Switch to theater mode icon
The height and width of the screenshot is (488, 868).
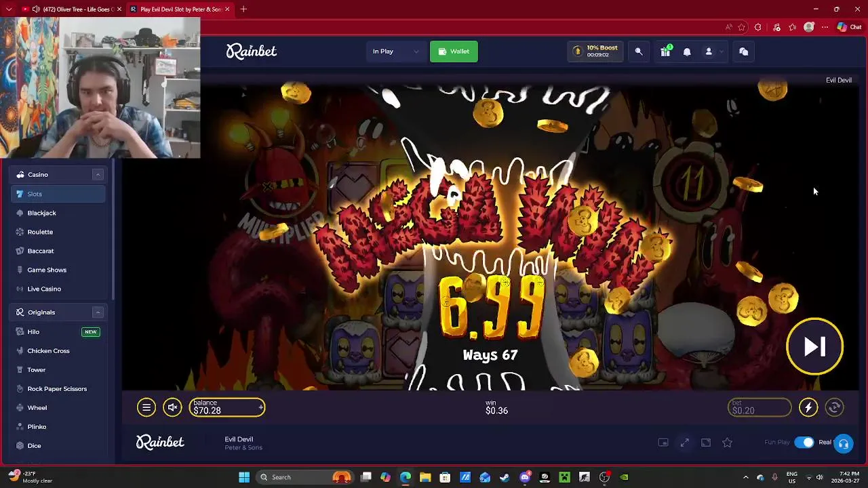pos(706,443)
